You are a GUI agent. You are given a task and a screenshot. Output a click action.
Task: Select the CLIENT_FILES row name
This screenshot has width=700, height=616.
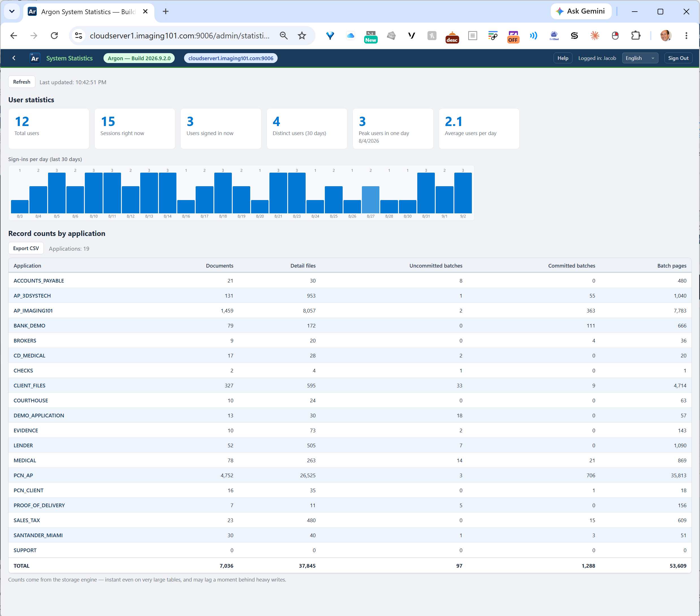[29, 386]
